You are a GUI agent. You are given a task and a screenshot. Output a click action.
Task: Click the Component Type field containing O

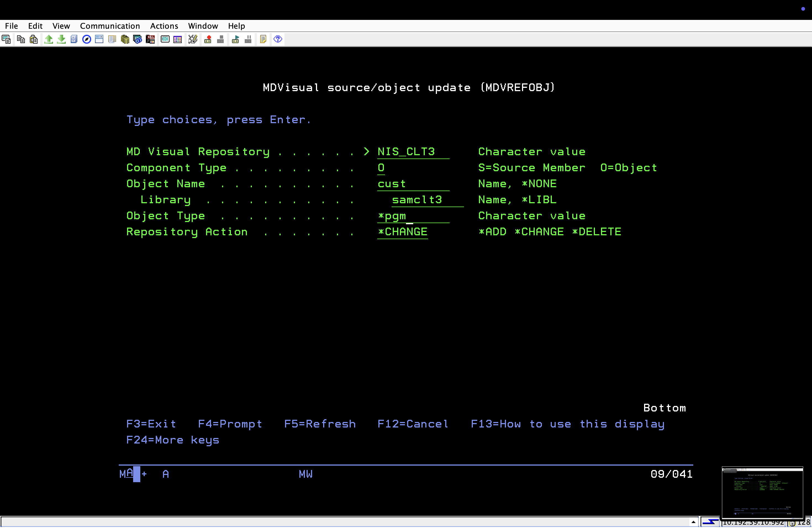pos(381,168)
